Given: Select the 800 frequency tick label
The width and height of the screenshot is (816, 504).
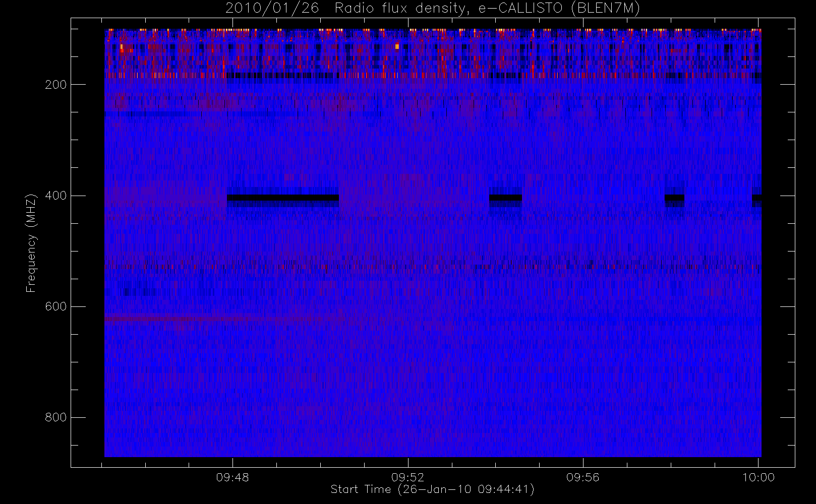Looking at the screenshot, I should [56, 417].
